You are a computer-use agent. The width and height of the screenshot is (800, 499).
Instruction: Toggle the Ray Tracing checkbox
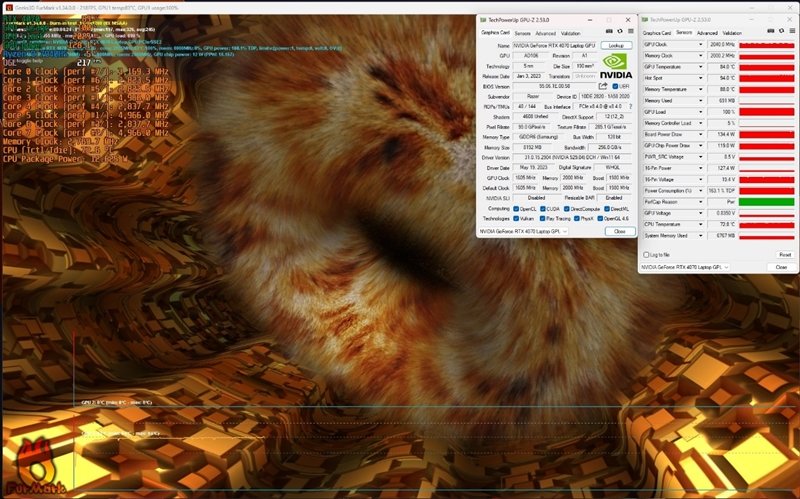click(x=542, y=218)
